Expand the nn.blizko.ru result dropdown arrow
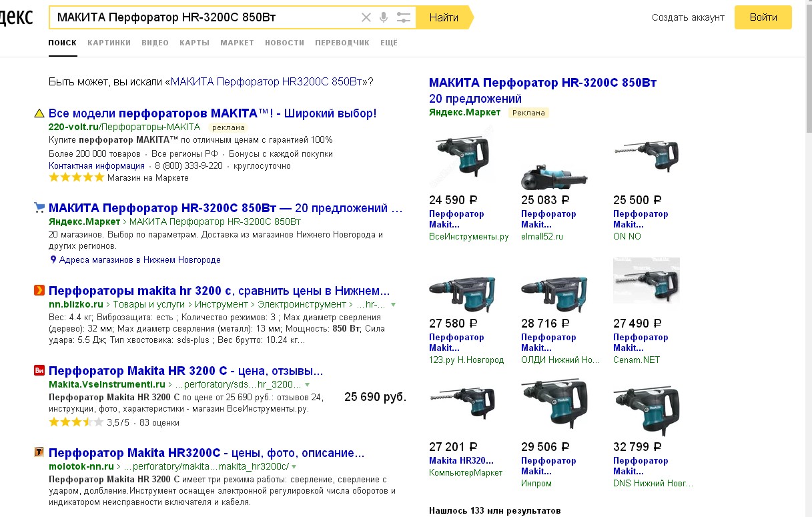Screen dimensions: 812x517 point(394,304)
